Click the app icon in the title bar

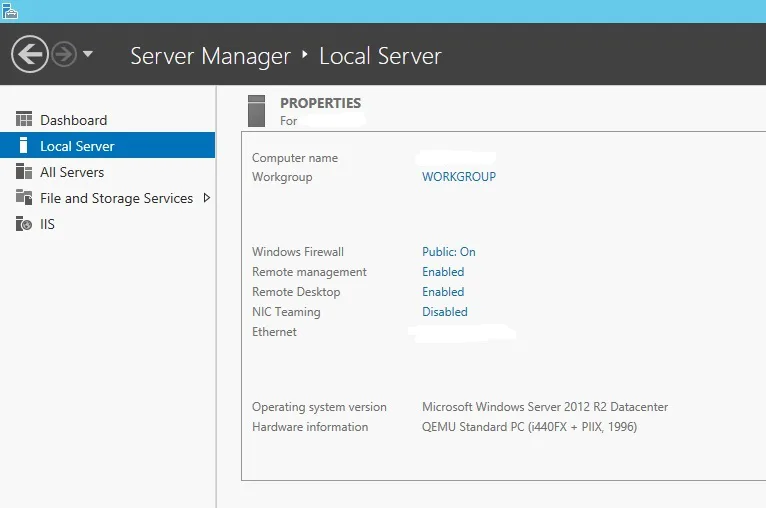pyautogui.click(x=9, y=11)
